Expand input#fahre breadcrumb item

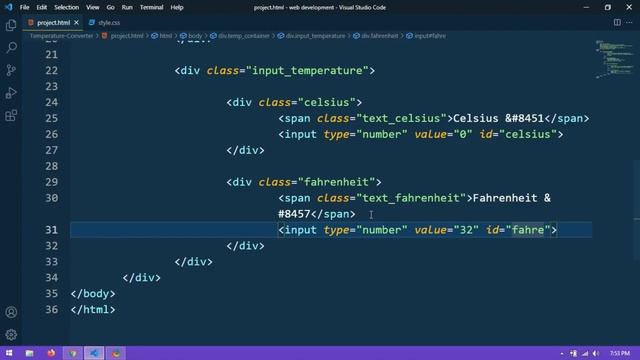click(x=430, y=36)
